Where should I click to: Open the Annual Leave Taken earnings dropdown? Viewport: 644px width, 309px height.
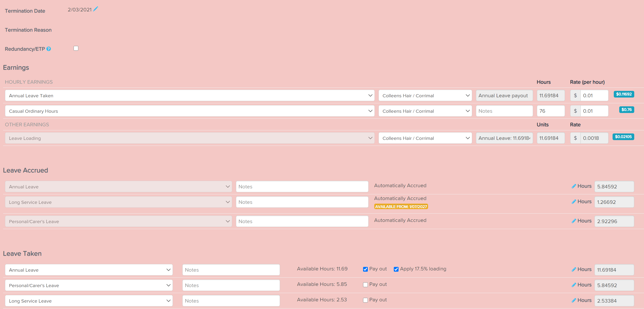190,96
